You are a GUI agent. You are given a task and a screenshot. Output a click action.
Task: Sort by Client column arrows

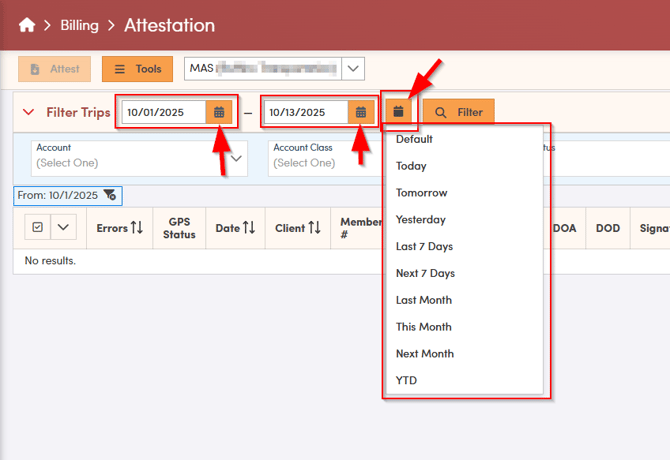[x=314, y=228]
